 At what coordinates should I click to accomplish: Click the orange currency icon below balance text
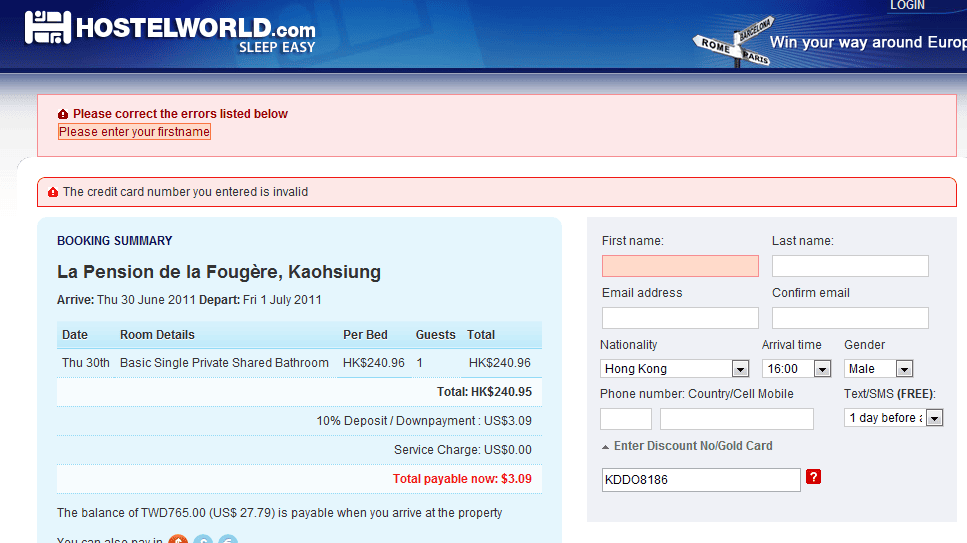pyautogui.click(x=178, y=541)
